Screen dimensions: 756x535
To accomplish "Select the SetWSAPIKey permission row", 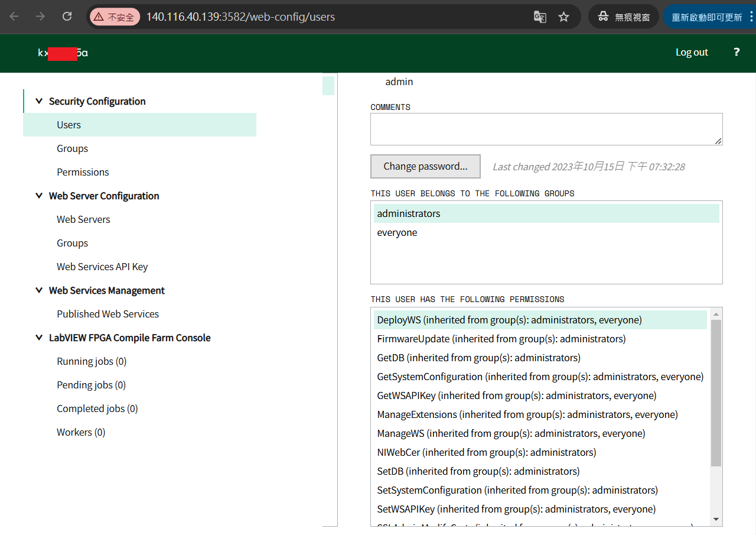I will 540,509.
